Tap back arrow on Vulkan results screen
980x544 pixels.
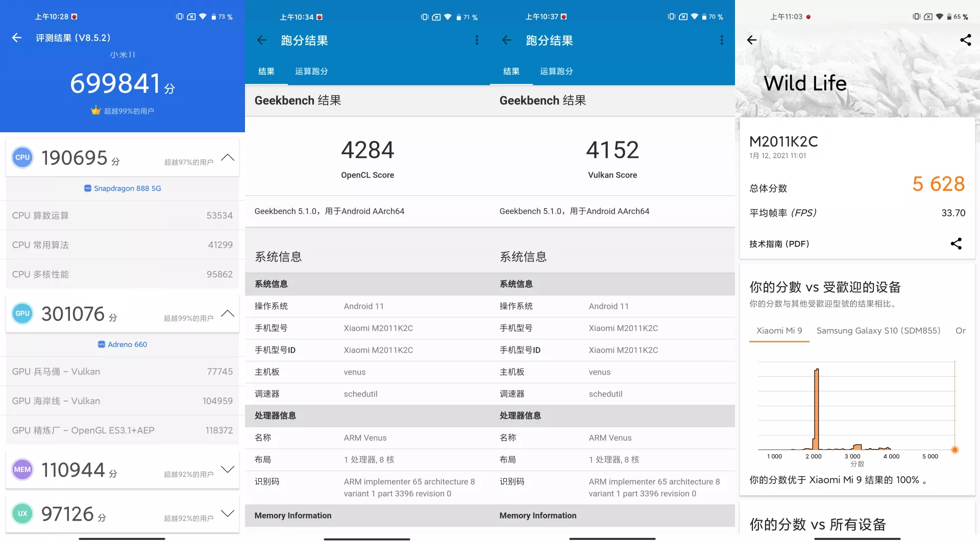click(507, 40)
